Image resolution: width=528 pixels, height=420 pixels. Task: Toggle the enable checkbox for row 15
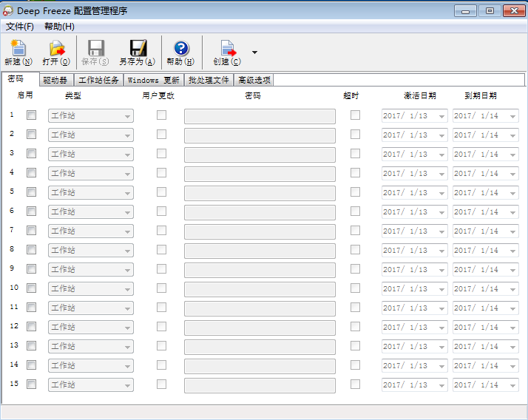31,385
